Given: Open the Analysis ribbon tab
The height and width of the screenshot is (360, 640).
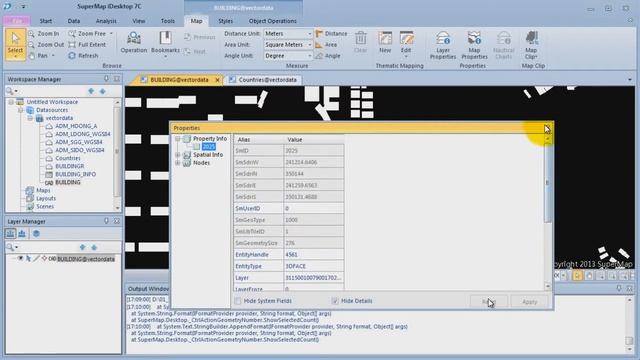Looking at the screenshot, I should tap(106, 21).
